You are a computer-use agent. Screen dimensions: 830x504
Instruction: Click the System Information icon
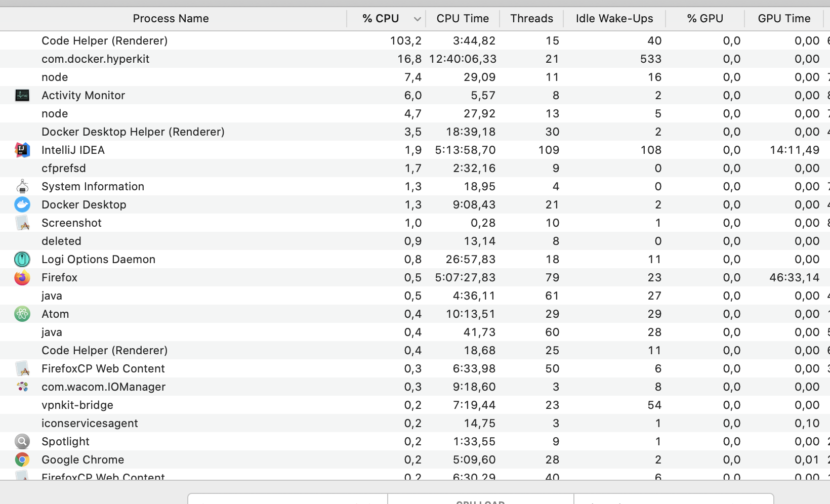click(22, 186)
